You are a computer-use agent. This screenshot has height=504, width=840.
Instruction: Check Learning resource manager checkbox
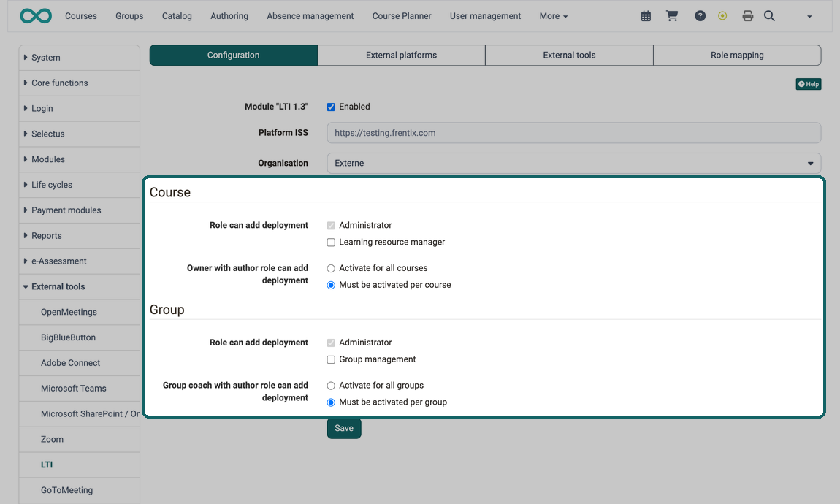pos(331,242)
